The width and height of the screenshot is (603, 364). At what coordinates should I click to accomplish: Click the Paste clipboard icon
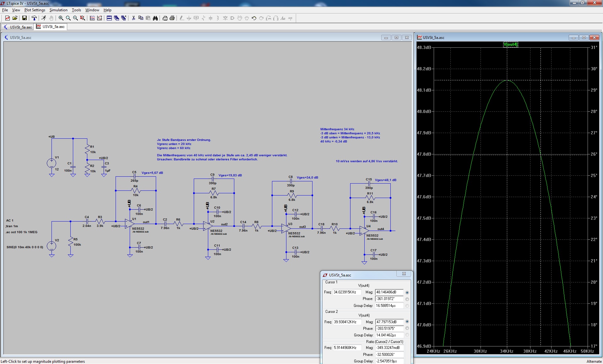click(x=148, y=18)
